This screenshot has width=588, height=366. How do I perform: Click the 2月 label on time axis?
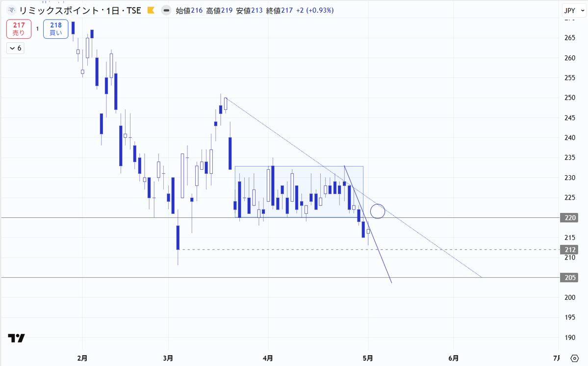(x=82, y=358)
